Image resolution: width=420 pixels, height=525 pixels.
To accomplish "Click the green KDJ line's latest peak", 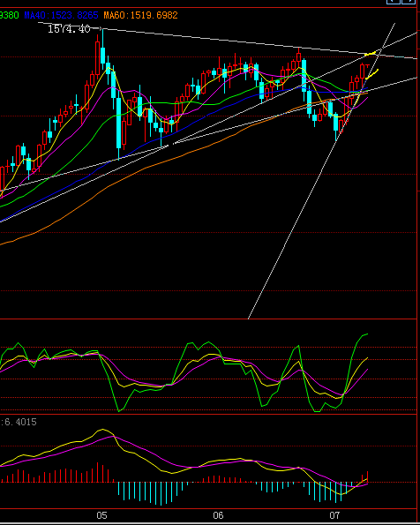I will click(366, 334).
